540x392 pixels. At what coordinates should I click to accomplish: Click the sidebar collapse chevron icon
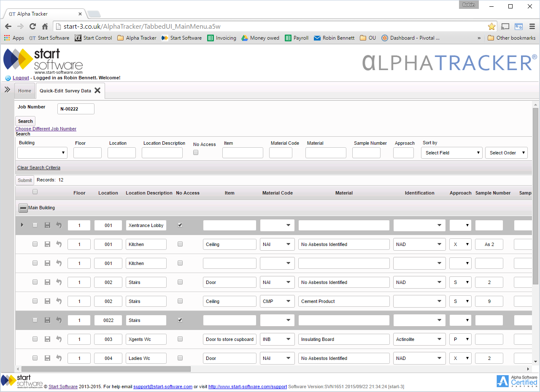7,89
